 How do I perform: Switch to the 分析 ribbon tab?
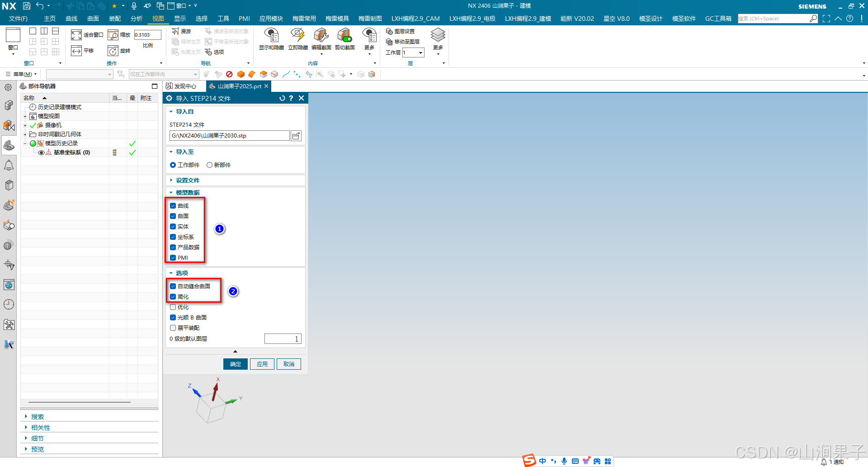(137, 19)
